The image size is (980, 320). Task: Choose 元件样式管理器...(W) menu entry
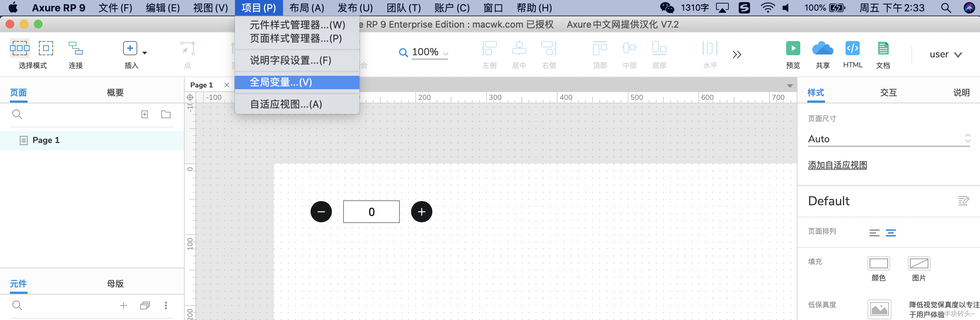[x=297, y=25]
